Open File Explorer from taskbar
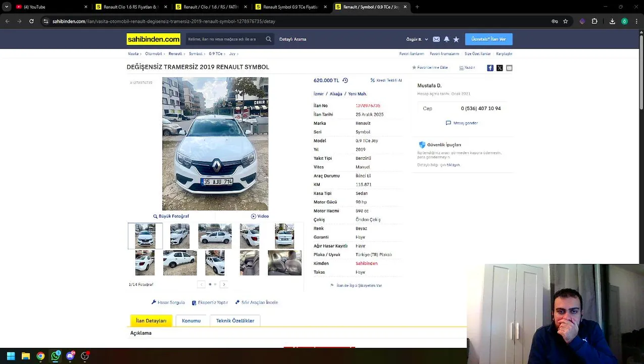Image resolution: width=644 pixels, height=364 pixels. [26, 356]
